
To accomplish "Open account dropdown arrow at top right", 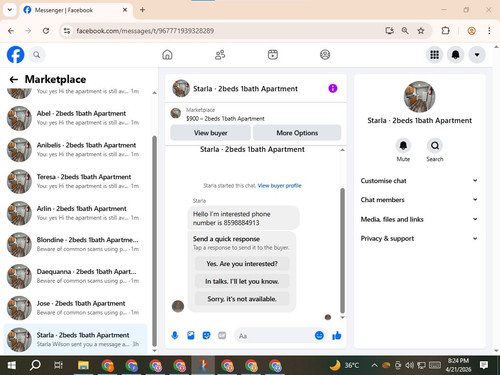I will click(477, 55).
